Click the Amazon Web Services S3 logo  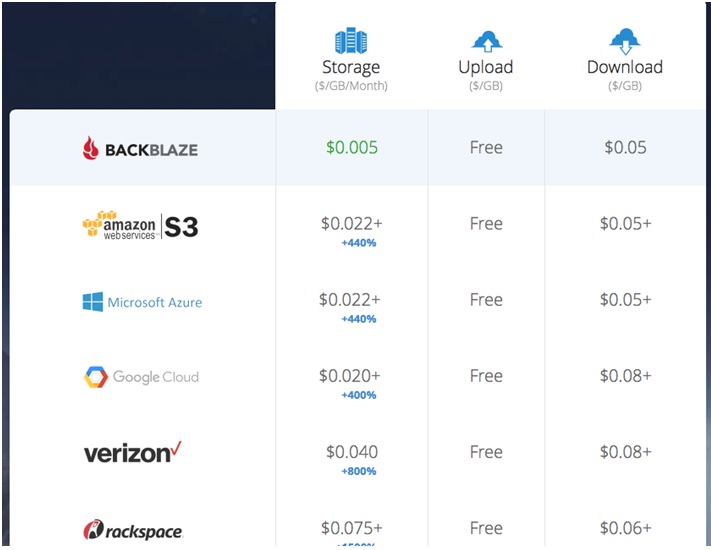[140, 224]
